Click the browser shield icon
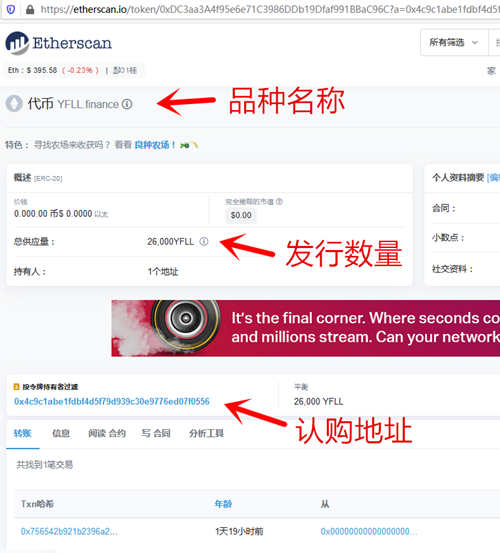 [11, 9]
